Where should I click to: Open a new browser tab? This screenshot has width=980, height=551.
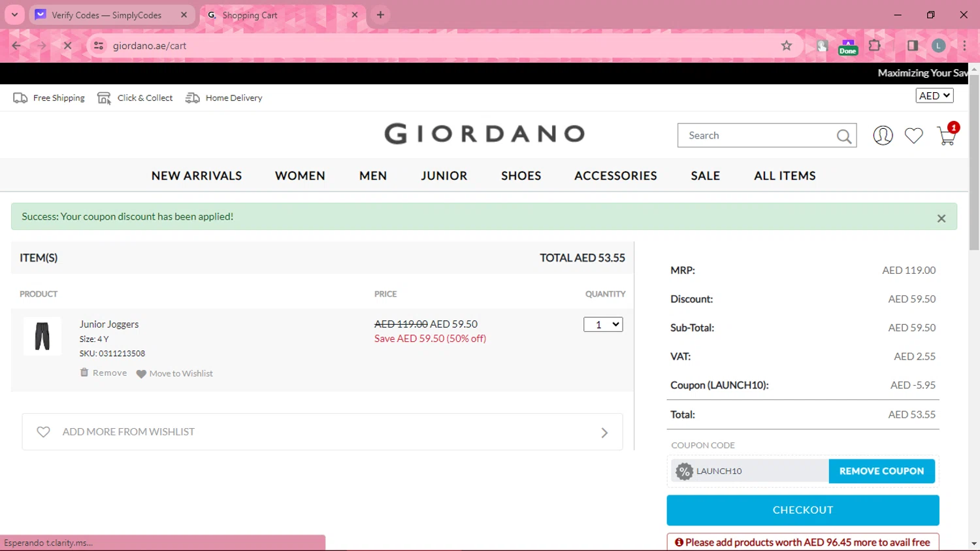pos(380,14)
